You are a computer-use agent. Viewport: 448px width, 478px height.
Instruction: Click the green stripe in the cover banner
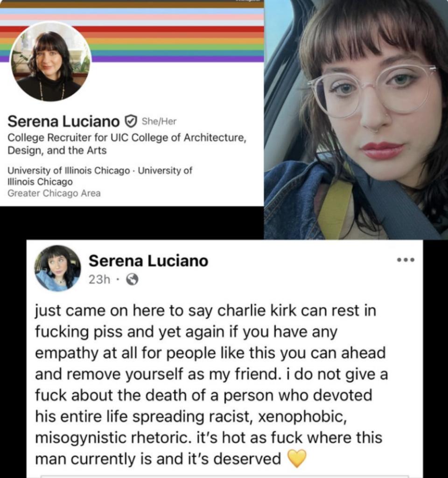[177, 47]
